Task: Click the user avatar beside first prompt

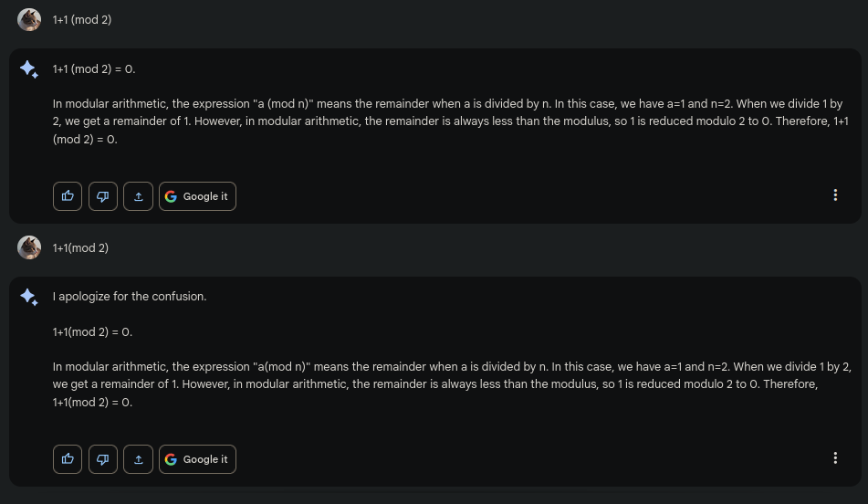Action: [x=29, y=19]
